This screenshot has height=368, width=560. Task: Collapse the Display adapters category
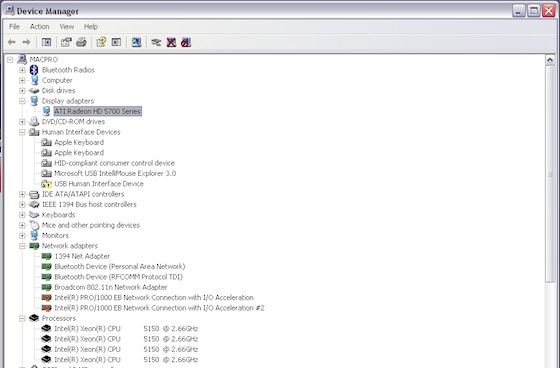[x=22, y=101]
